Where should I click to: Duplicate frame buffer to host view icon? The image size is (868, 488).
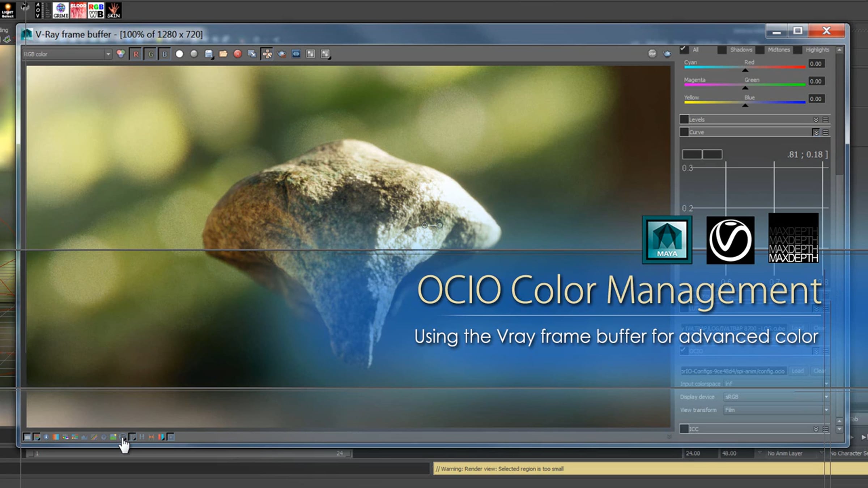click(x=252, y=54)
